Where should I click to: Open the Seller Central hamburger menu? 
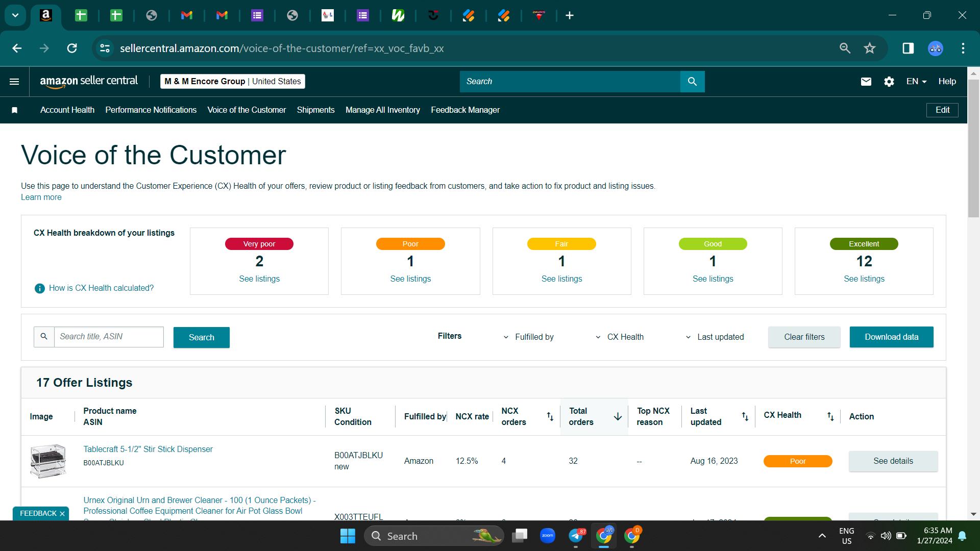click(x=14, y=82)
